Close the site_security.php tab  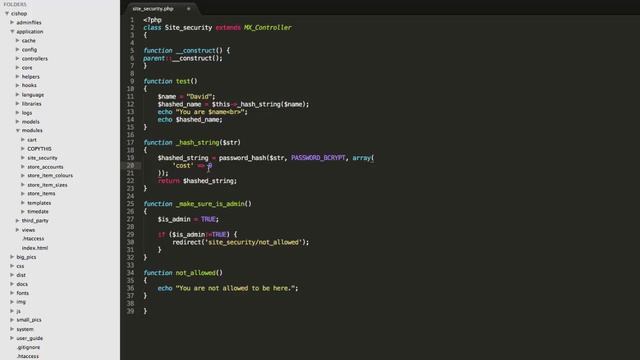point(189,9)
